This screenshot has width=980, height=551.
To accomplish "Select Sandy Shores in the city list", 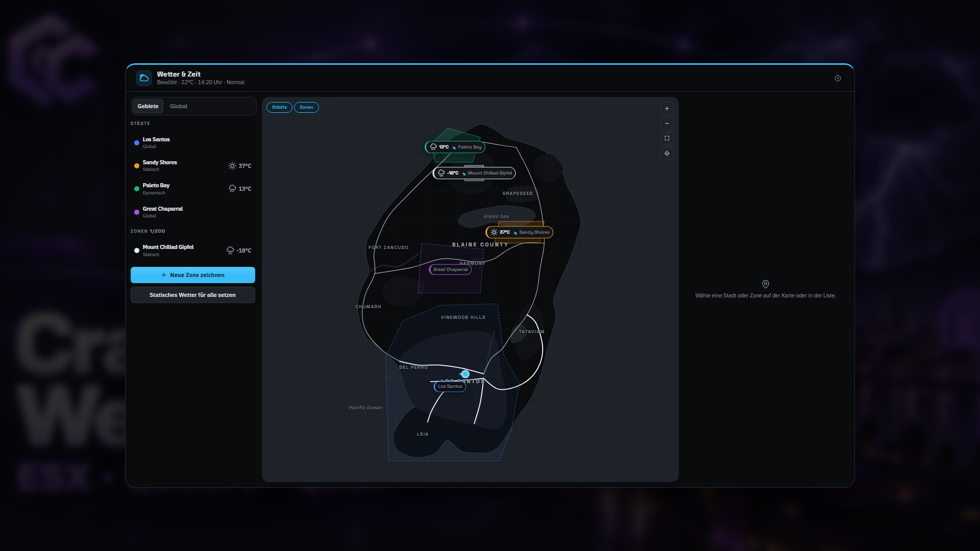I will pos(193,166).
